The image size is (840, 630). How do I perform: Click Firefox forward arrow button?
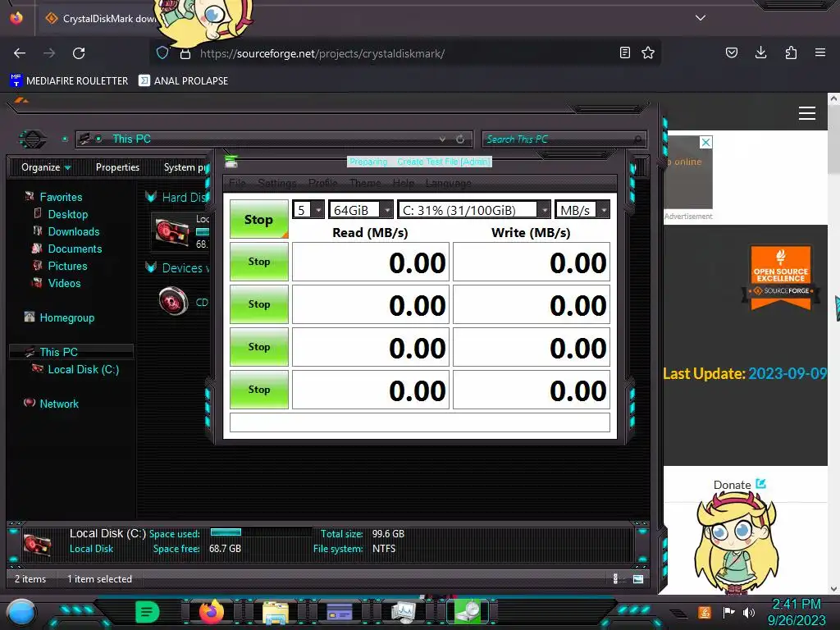(x=49, y=53)
